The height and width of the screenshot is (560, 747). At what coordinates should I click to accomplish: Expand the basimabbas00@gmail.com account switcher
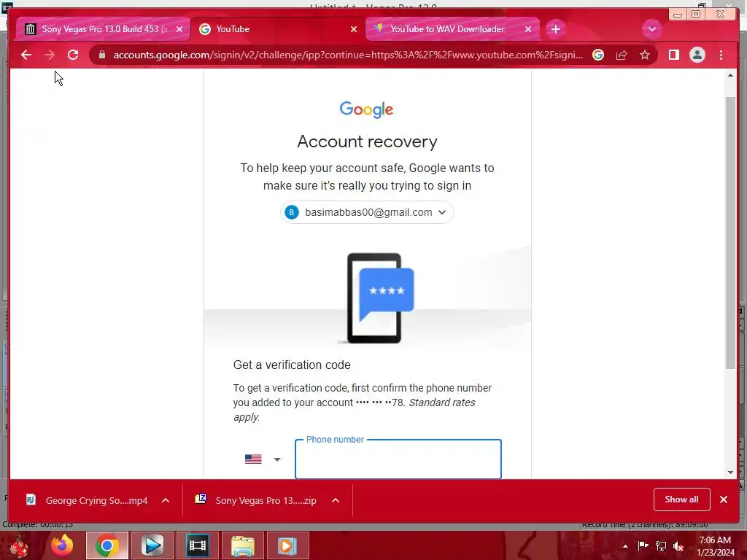pyautogui.click(x=367, y=212)
